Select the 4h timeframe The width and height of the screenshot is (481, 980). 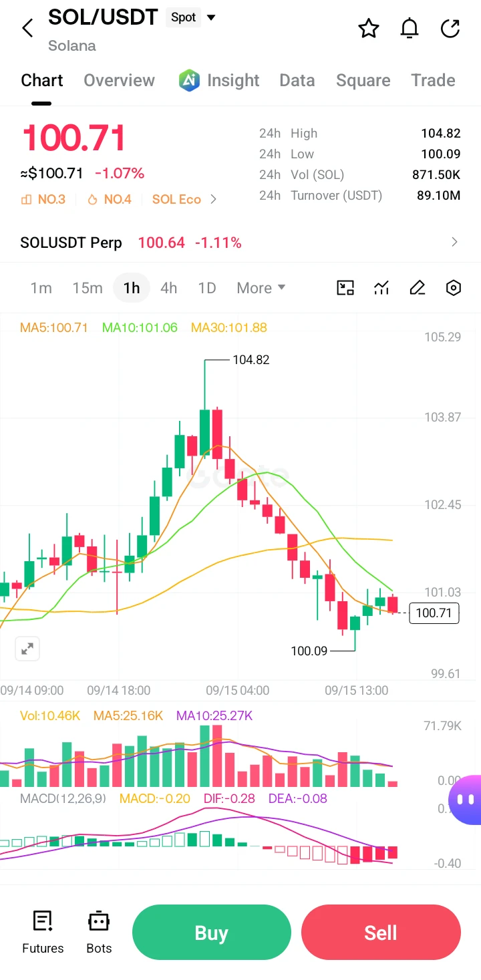[169, 288]
